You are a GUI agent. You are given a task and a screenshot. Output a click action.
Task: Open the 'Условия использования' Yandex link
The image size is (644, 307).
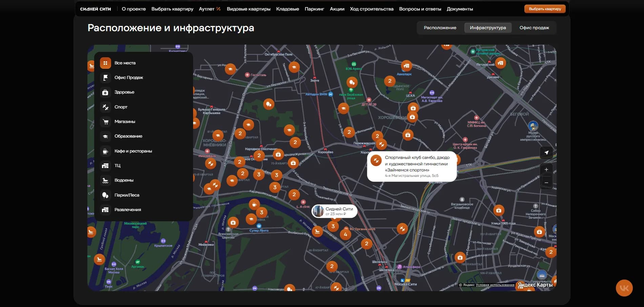point(495,285)
